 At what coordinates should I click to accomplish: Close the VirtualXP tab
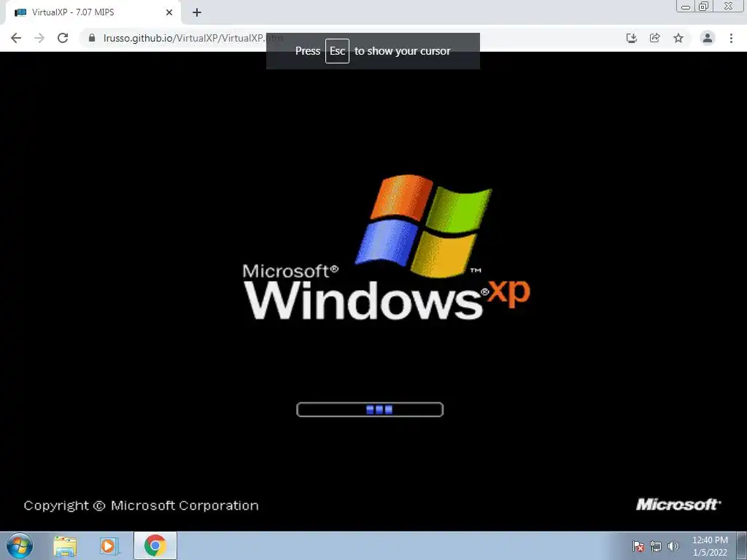[x=169, y=12]
